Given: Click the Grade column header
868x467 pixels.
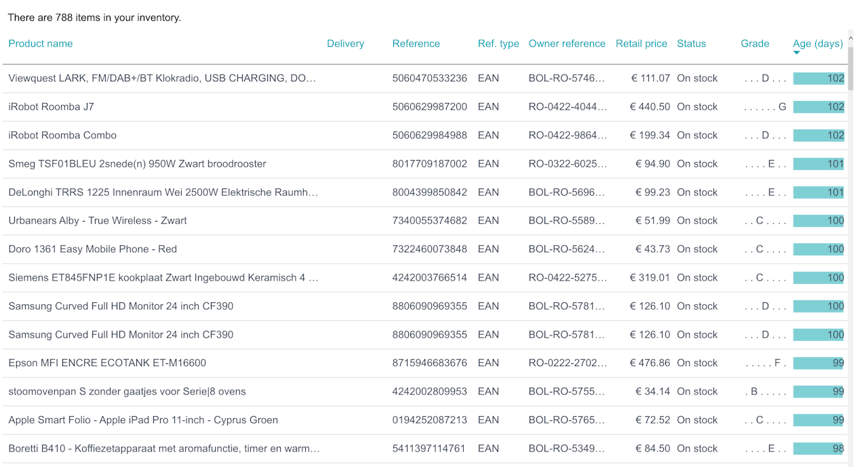Looking at the screenshot, I should (755, 43).
